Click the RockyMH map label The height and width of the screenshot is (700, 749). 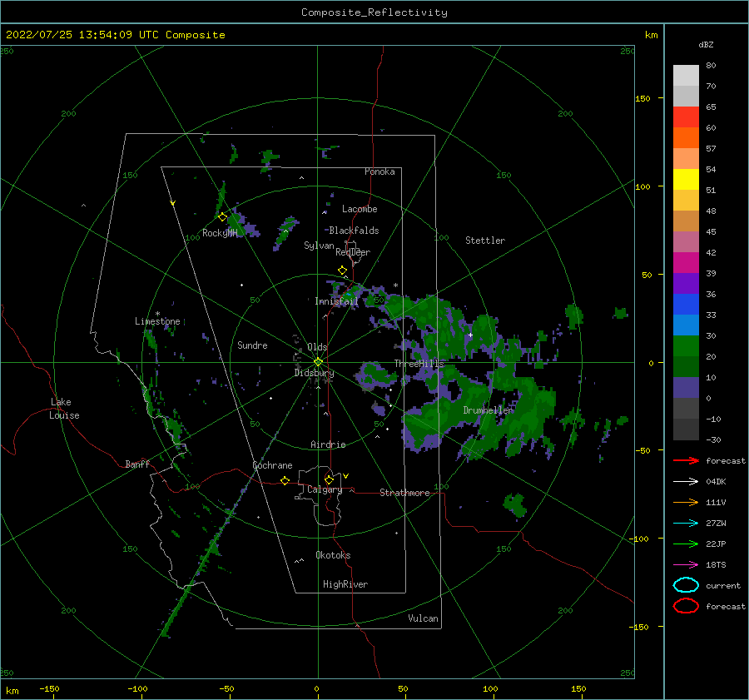tap(220, 233)
